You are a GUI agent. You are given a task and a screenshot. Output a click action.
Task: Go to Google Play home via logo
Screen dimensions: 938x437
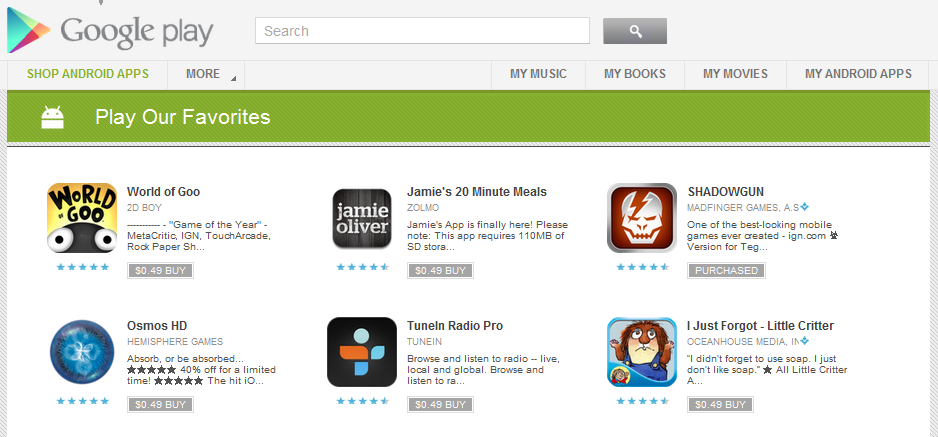click(110, 31)
